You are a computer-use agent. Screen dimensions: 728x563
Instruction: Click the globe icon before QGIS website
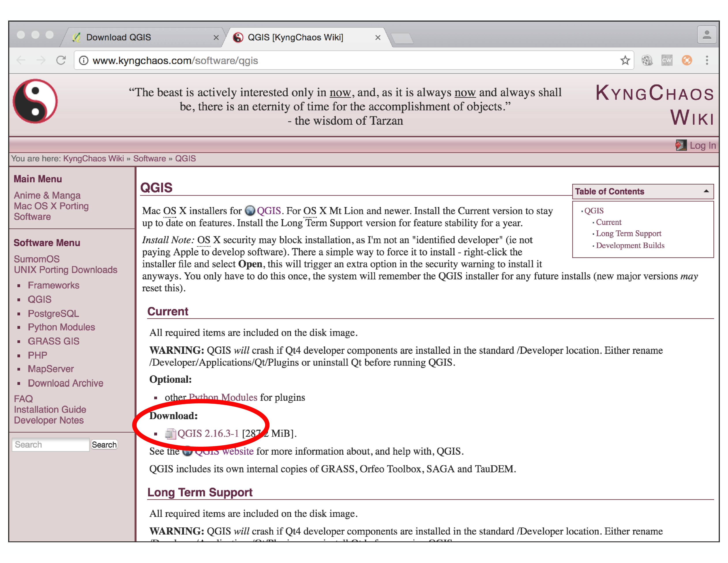pos(188,451)
